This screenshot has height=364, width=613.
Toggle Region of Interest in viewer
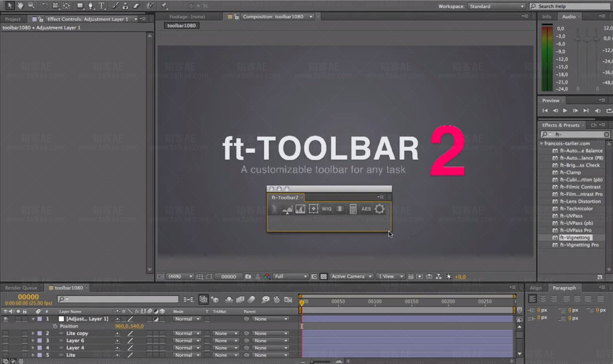tap(314, 276)
